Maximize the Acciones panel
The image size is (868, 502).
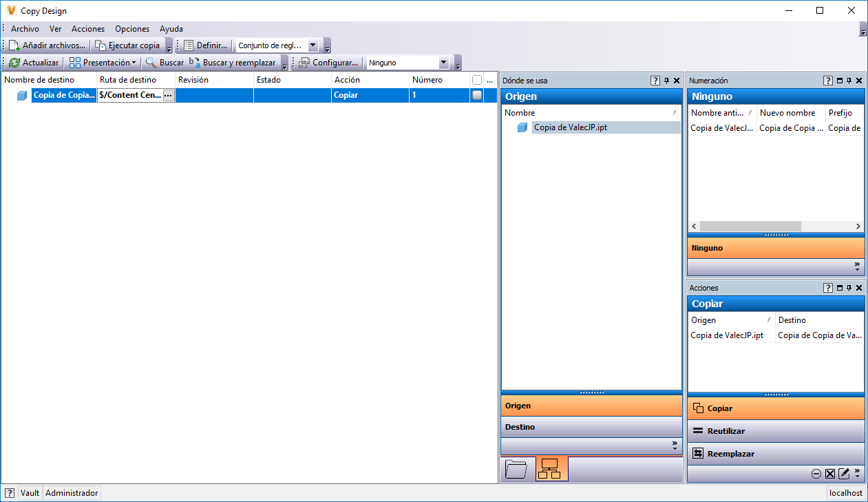click(840, 288)
